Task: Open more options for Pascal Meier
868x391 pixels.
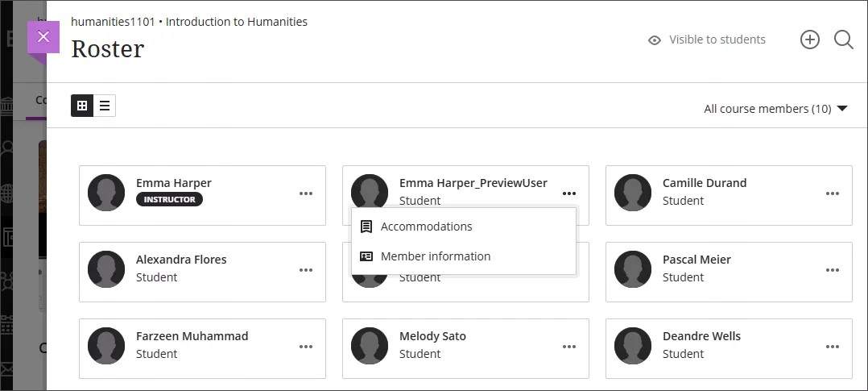Action: [833, 270]
